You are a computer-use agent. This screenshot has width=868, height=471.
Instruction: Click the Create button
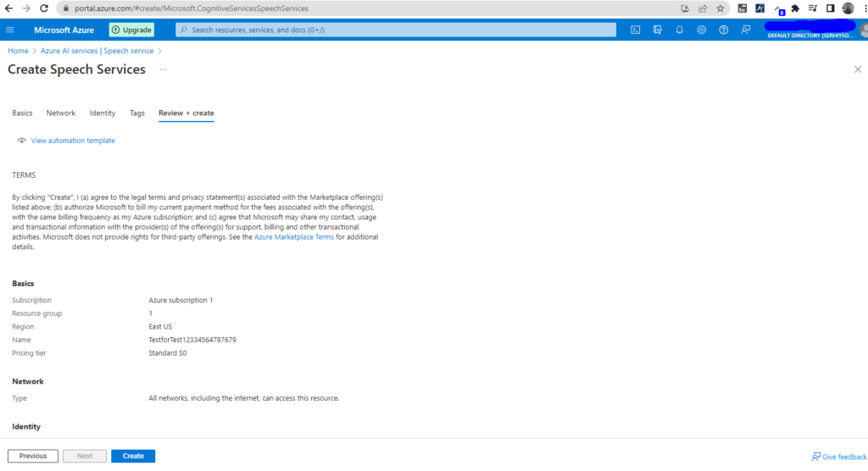point(133,456)
